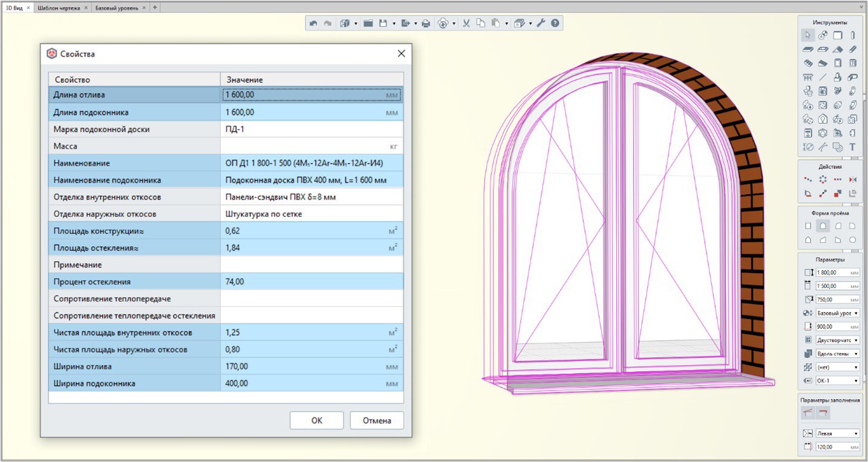Close the Свойства dialog with the X
The height and width of the screenshot is (462, 868).
click(x=401, y=53)
